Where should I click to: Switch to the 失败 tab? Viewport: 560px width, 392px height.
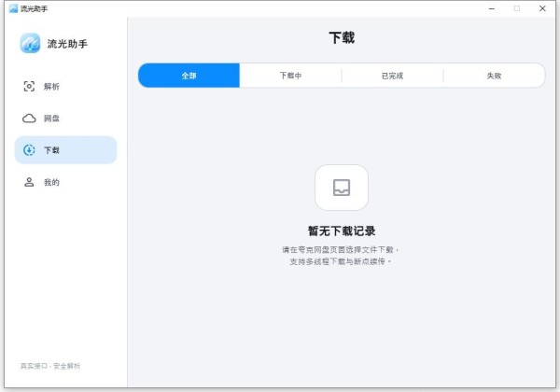[495, 76]
